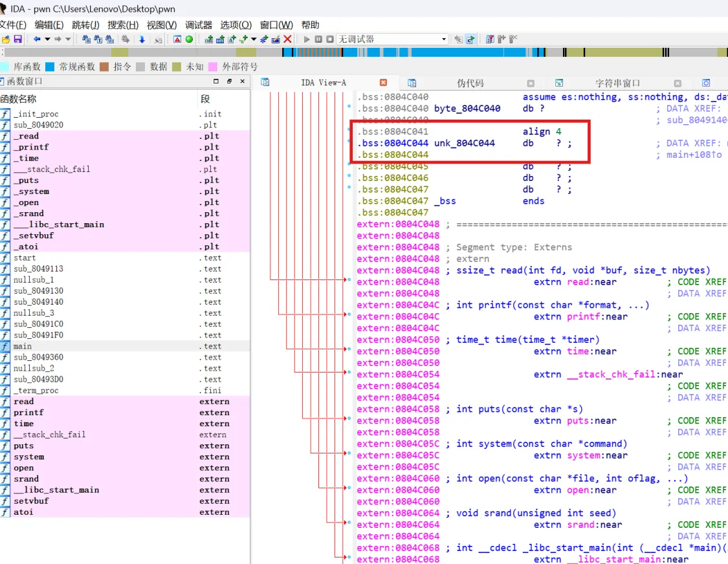Click the second green-plus add icon
Image resolution: width=728 pixels, height=564 pixels.
(220, 39)
